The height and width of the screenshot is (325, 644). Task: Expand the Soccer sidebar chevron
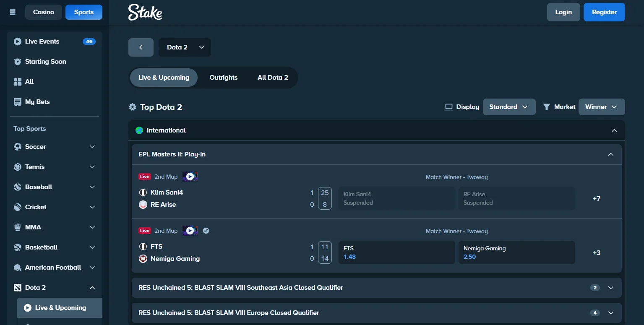tap(92, 147)
